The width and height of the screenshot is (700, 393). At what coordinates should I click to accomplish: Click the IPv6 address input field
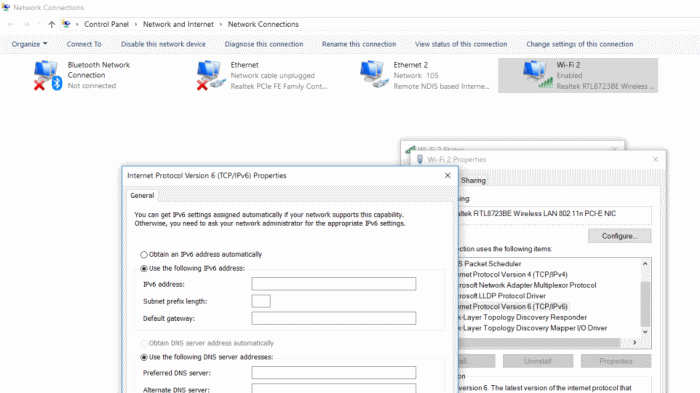333,284
